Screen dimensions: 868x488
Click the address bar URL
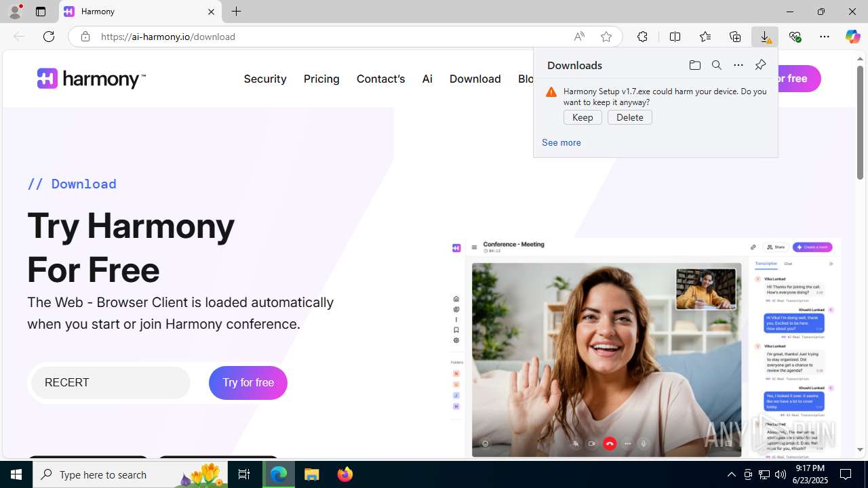click(x=168, y=37)
